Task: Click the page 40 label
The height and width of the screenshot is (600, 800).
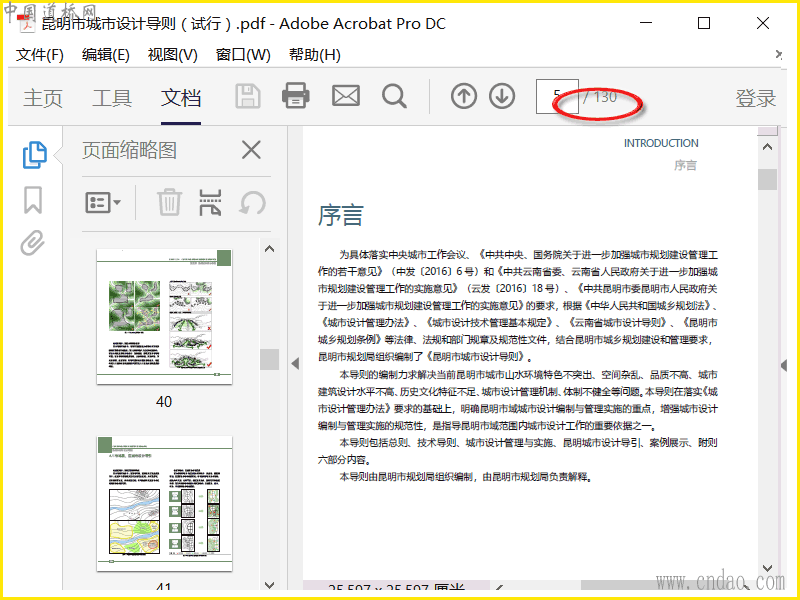Action: click(164, 402)
